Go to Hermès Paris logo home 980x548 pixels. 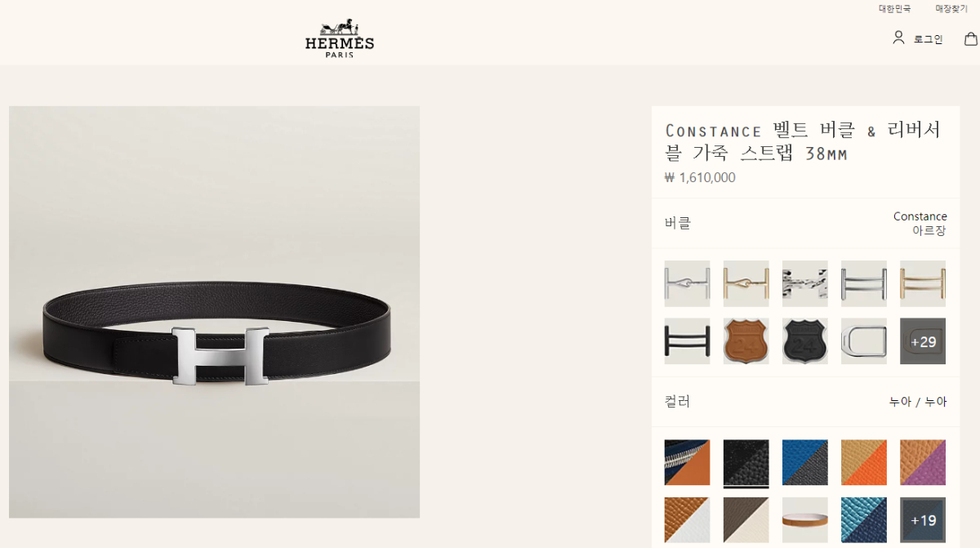[340, 38]
